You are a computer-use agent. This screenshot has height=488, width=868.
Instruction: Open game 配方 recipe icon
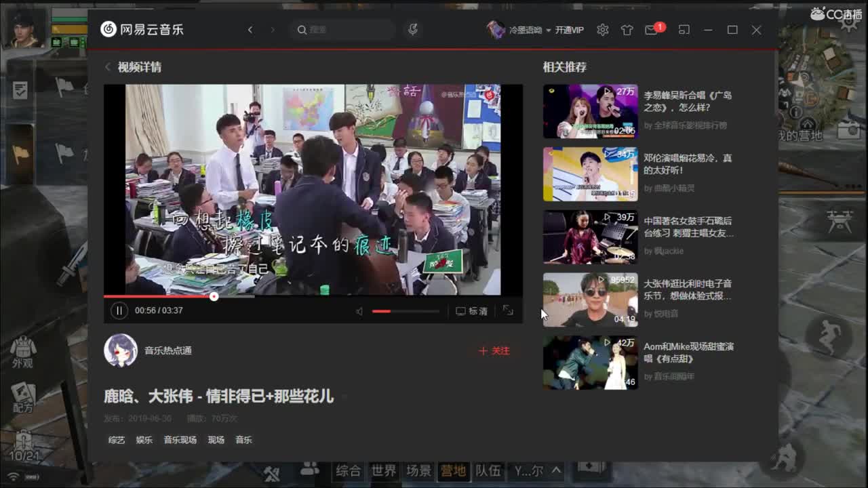point(22,397)
